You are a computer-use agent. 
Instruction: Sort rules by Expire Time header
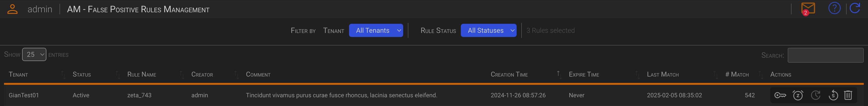584,75
